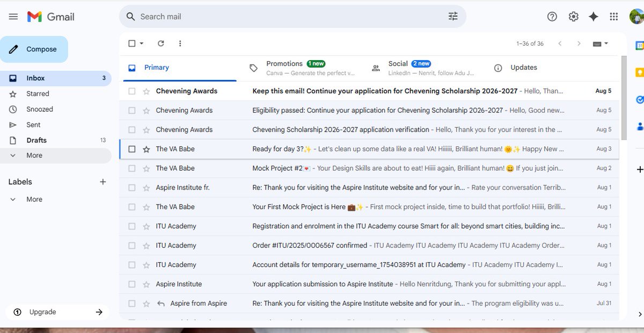Click the search icon in the search bar
This screenshot has height=333, width=644.
[130, 17]
